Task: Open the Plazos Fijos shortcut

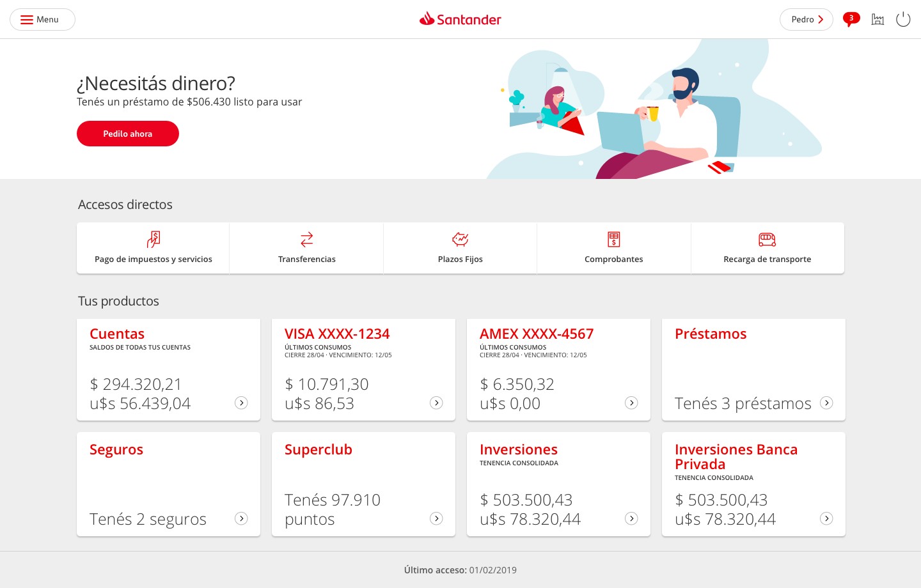Action: pyautogui.click(x=460, y=248)
